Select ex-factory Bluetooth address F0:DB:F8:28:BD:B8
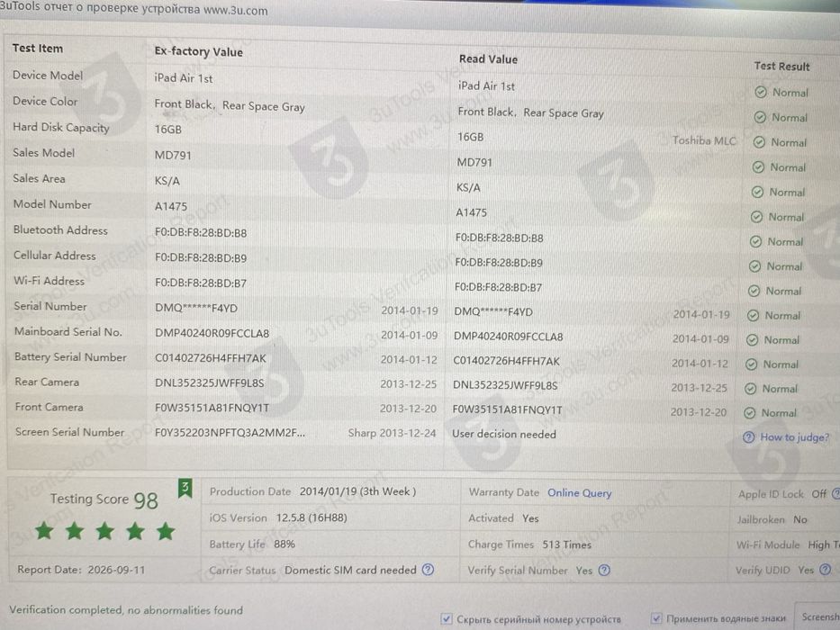This screenshot has height=630, width=840. click(x=201, y=233)
